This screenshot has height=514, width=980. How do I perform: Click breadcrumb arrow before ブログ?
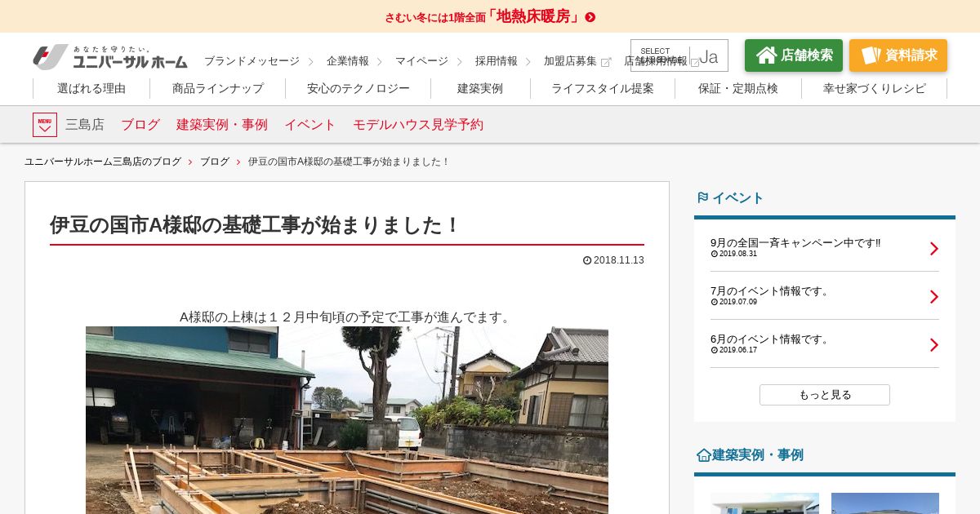coord(190,162)
